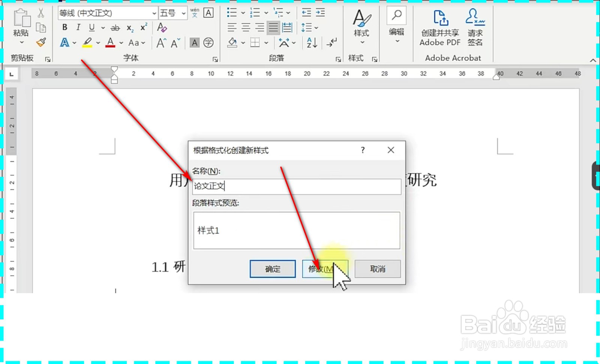Decrease paragraph indent
The width and height of the screenshot is (600, 364).
[306, 13]
